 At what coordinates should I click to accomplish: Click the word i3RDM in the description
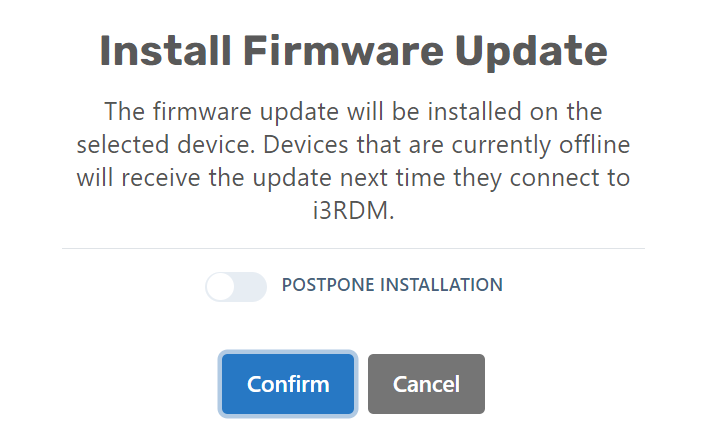click(x=353, y=213)
